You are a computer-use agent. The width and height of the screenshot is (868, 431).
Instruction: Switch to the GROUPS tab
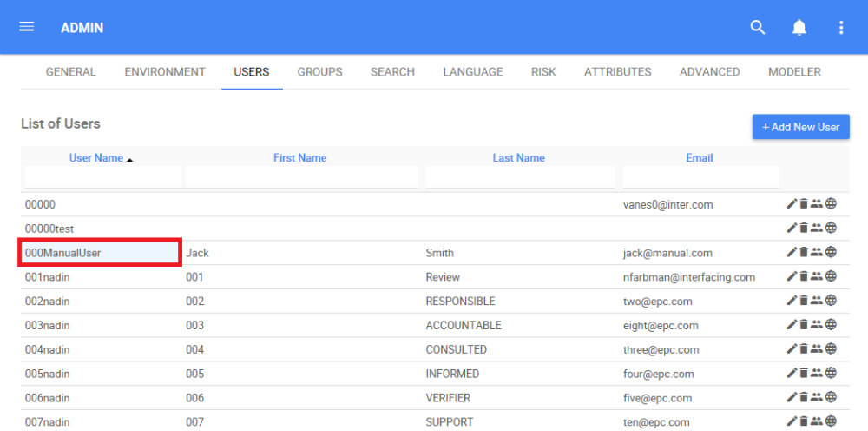click(319, 72)
